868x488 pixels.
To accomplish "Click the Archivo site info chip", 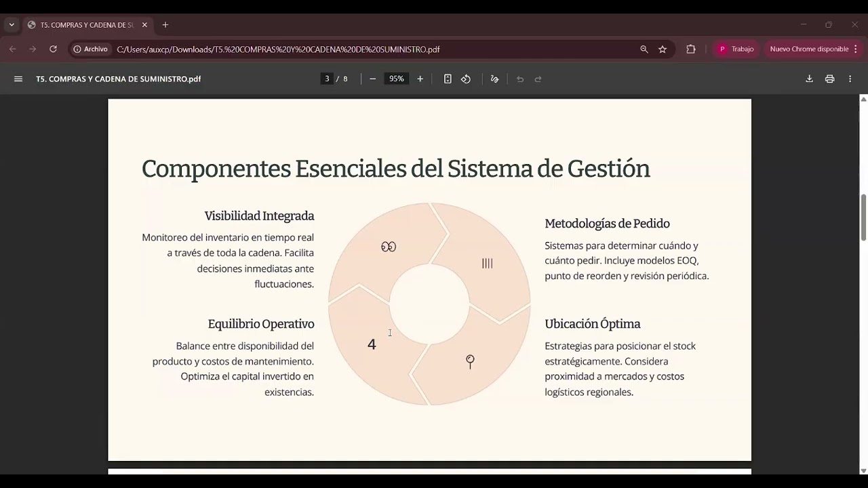I will tap(91, 49).
